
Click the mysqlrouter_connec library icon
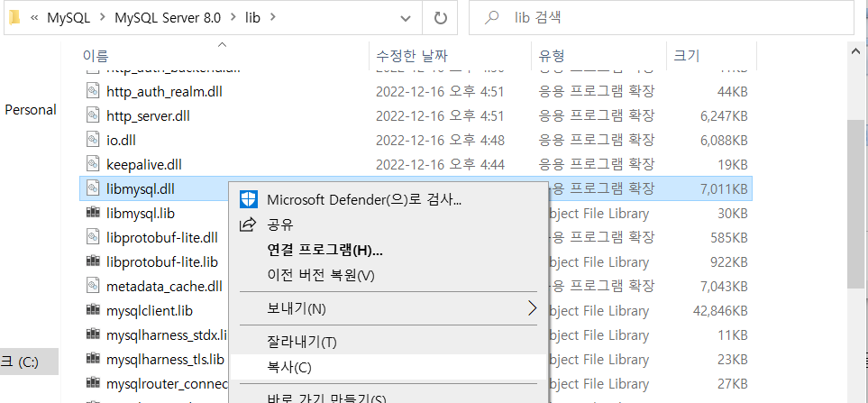(x=93, y=384)
